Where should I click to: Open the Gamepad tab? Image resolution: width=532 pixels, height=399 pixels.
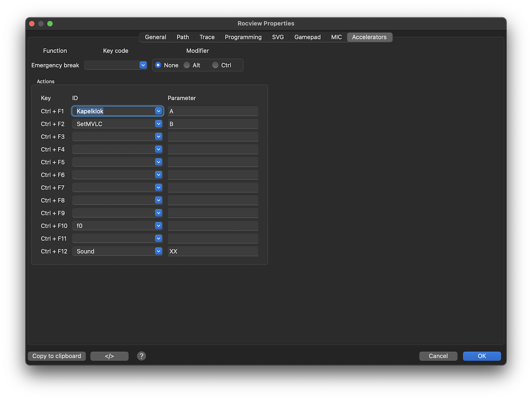click(307, 37)
